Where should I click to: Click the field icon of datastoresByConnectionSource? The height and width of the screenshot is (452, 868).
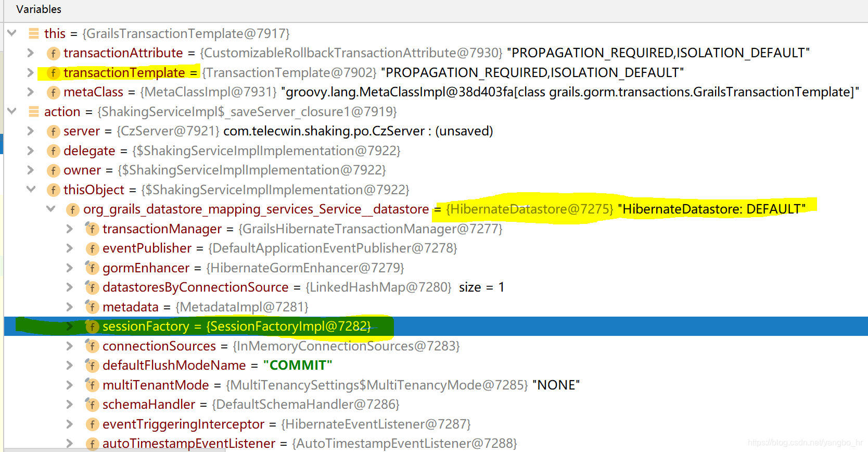click(x=92, y=287)
